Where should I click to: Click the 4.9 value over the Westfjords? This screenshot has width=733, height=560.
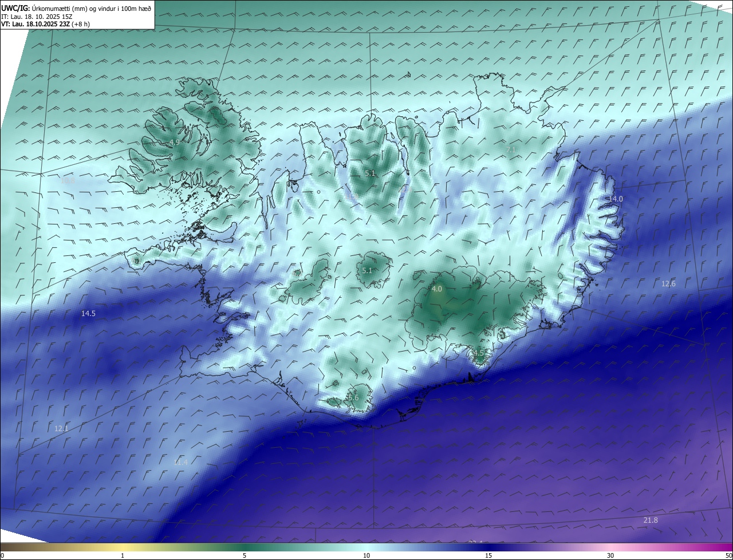(175, 142)
